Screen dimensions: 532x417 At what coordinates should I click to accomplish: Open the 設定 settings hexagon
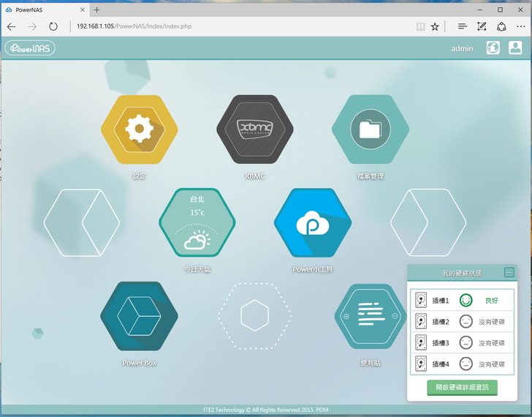tap(139, 130)
